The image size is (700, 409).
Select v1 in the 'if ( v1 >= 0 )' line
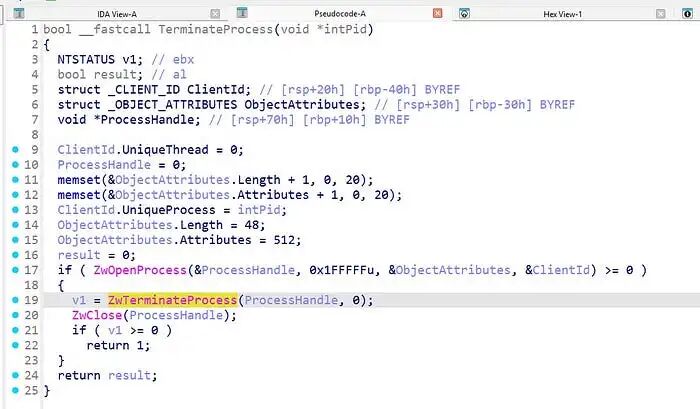tap(115, 330)
